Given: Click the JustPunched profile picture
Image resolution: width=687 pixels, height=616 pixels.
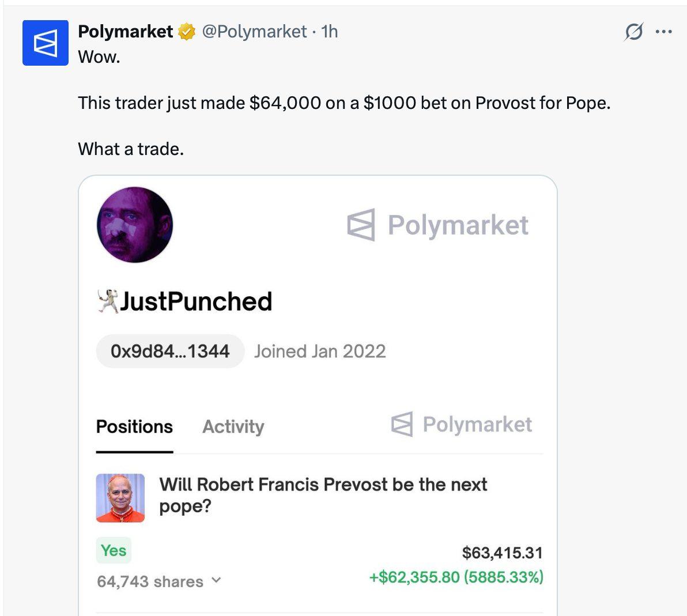Looking at the screenshot, I should [x=135, y=225].
